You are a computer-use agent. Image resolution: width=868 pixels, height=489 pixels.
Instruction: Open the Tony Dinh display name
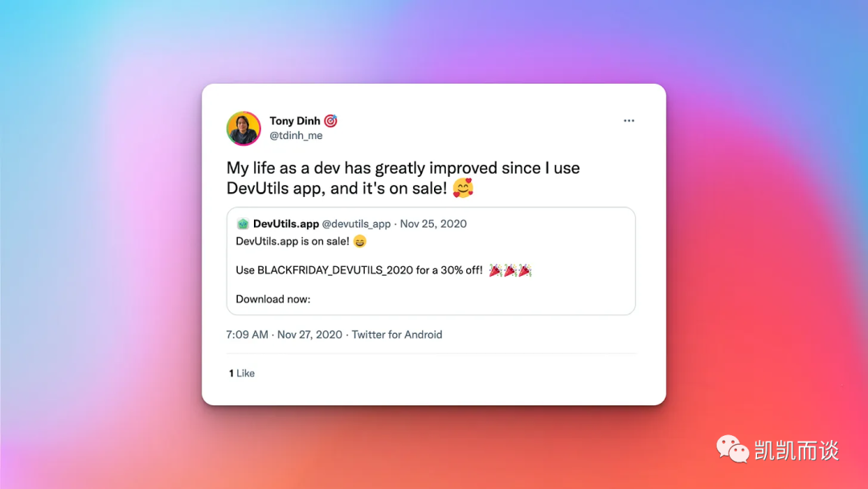(294, 121)
